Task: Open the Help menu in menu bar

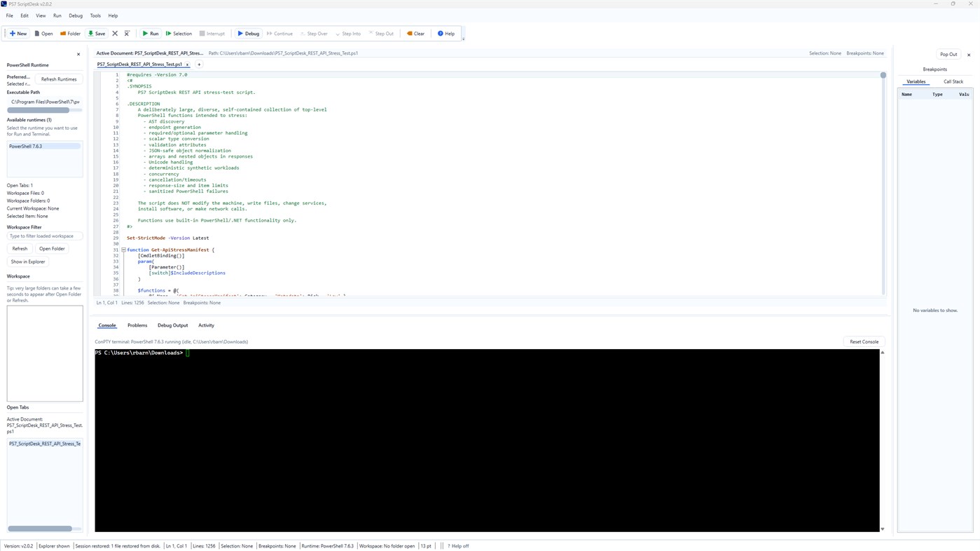Action: [x=113, y=15]
